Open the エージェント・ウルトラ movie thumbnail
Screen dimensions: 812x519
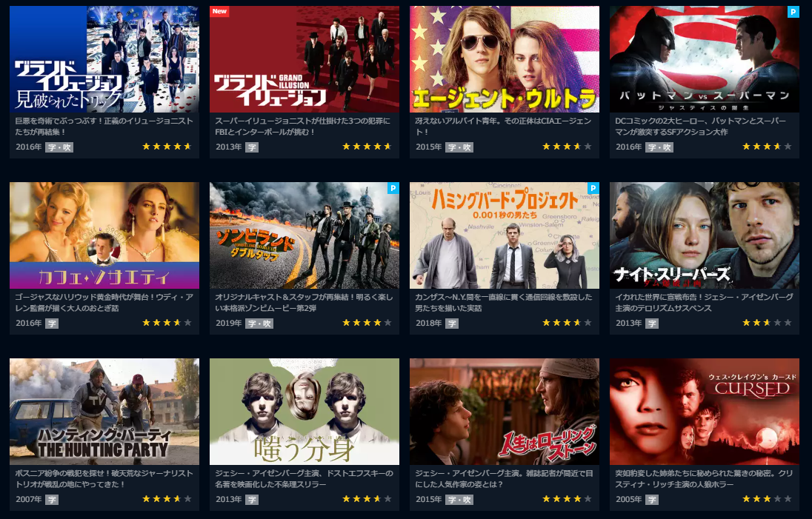(505, 59)
